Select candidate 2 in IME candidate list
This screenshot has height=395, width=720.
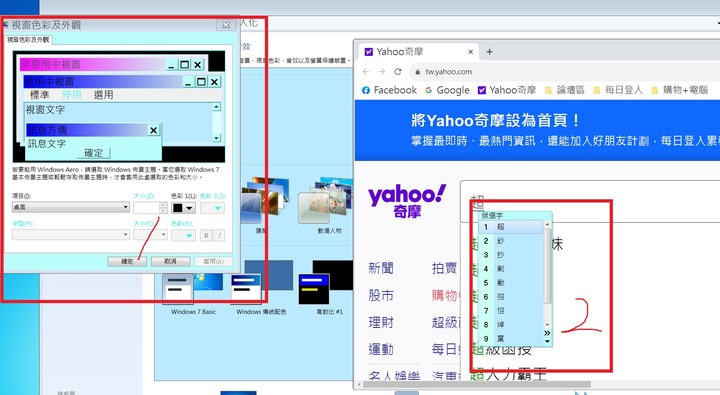pos(511,241)
